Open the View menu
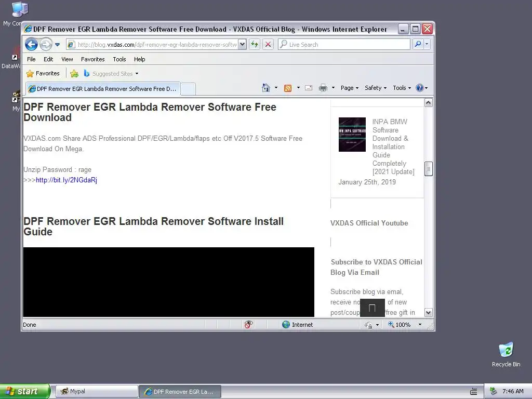This screenshot has height=399, width=532. (67, 59)
